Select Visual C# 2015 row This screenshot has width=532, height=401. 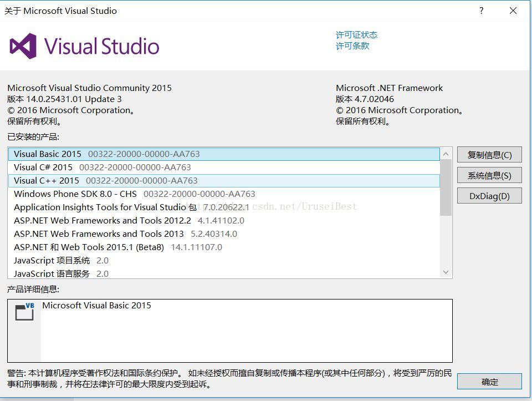coord(224,167)
